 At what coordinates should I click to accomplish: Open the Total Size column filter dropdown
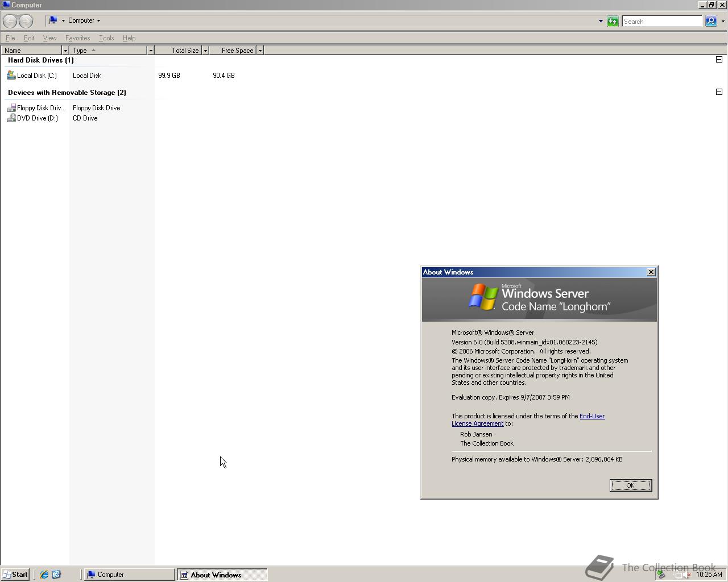point(205,51)
